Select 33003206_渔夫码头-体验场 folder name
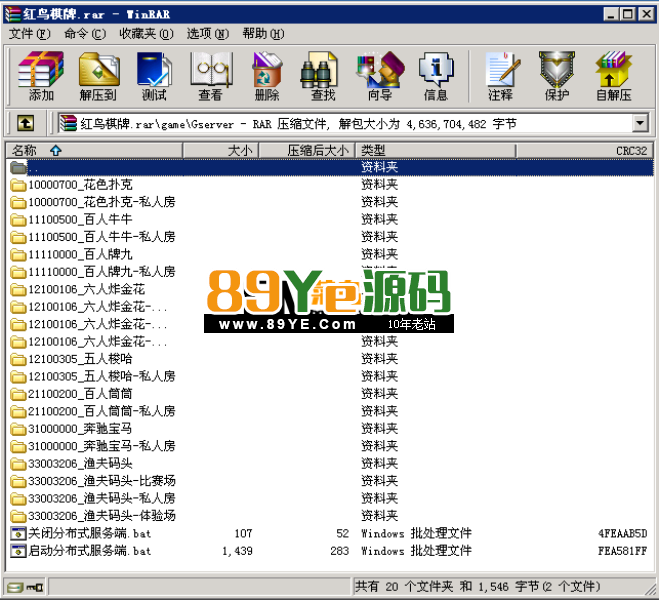This screenshot has width=659, height=600. coord(102,516)
